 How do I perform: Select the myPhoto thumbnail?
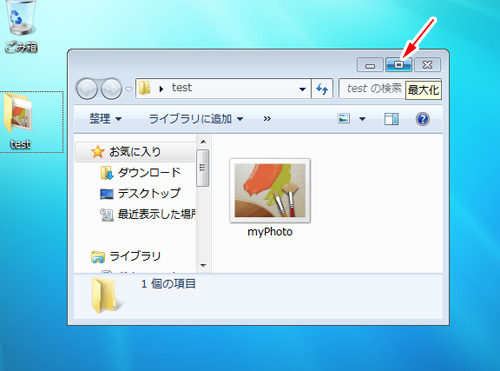pos(270,191)
